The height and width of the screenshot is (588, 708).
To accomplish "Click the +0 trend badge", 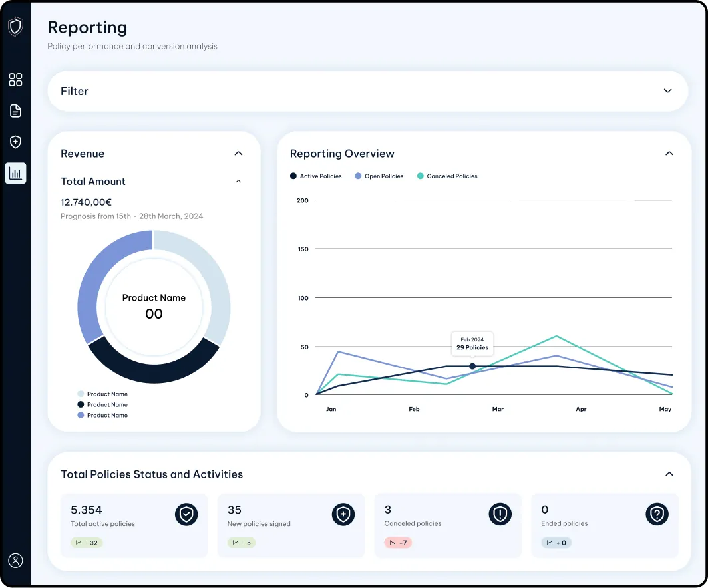I will click(x=556, y=543).
